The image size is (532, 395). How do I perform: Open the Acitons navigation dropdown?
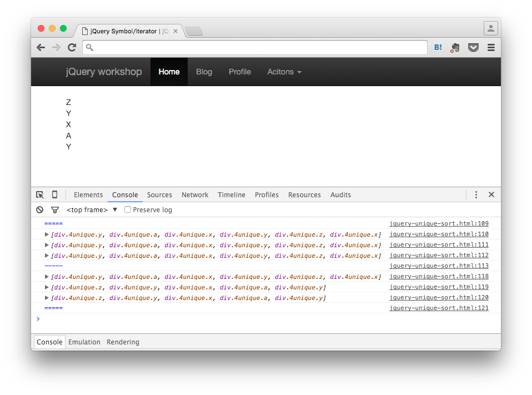pyautogui.click(x=284, y=72)
